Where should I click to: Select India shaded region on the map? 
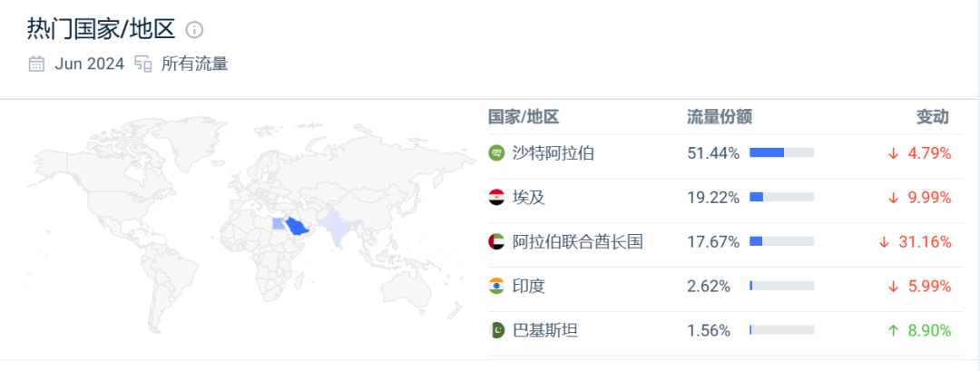336,228
